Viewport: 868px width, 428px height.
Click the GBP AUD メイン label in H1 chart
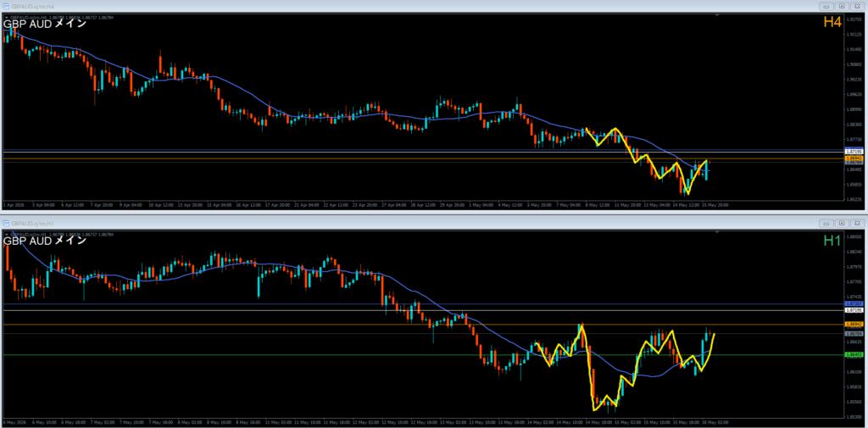click(x=45, y=241)
